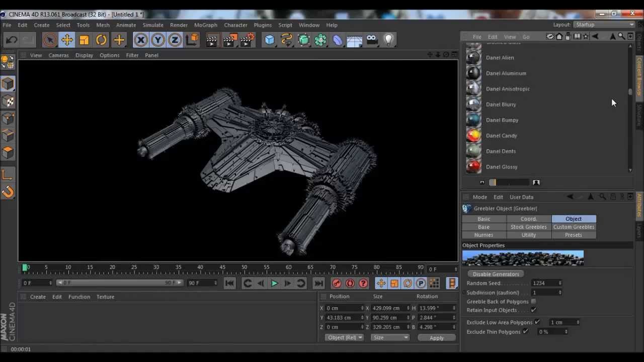
Task: Toggle Greeble Back of Polygons checkbox
Action: (533, 302)
